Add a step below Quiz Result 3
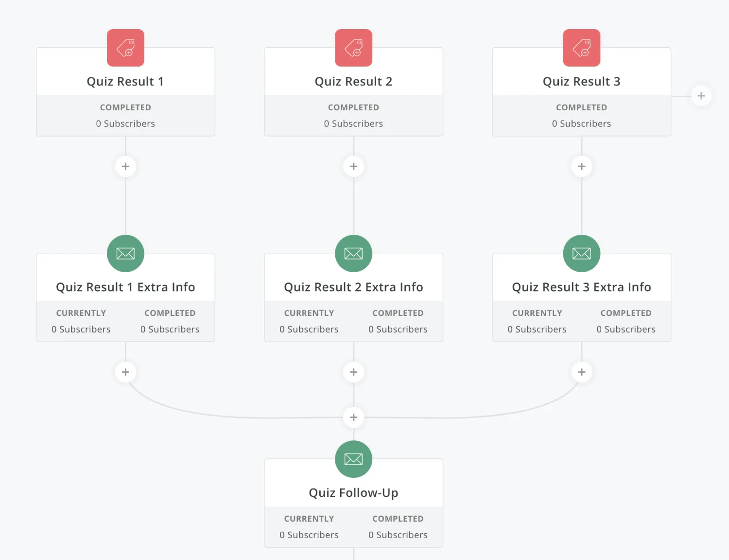Image resolution: width=729 pixels, height=560 pixels. 581,166
